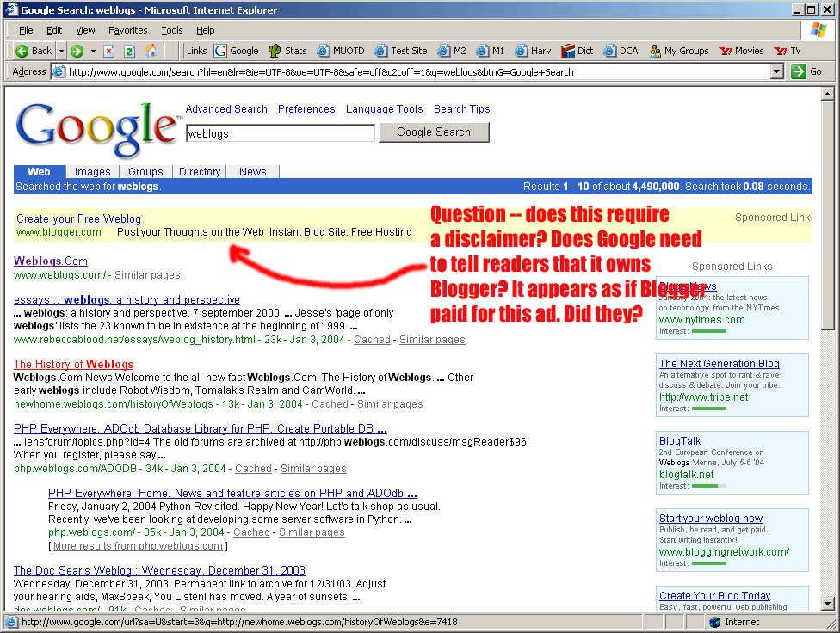Screen dimensions: 840x633
Task: Click the Back navigation button
Action: click(34, 51)
